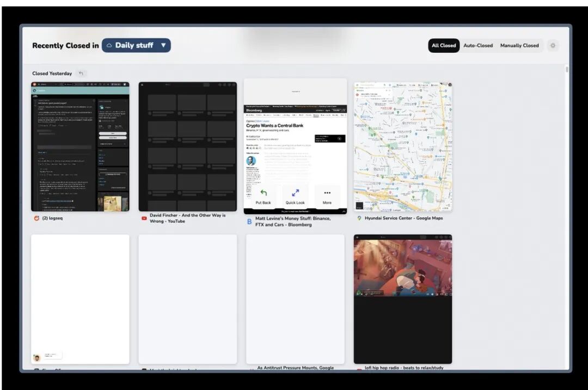The width and height of the screenshot is (588, 390).
Task: Switch to Auto-Closed filter
Action: click(478, 45)
